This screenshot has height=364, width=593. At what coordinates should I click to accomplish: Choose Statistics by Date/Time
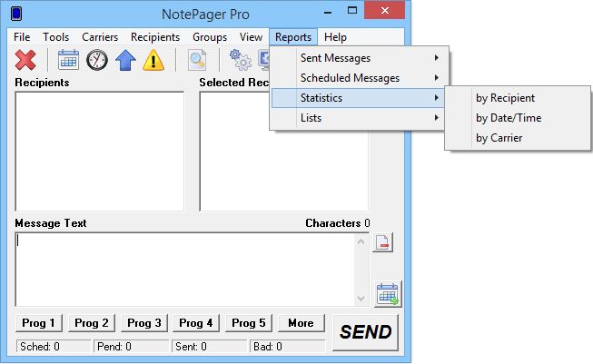(518, 118)
